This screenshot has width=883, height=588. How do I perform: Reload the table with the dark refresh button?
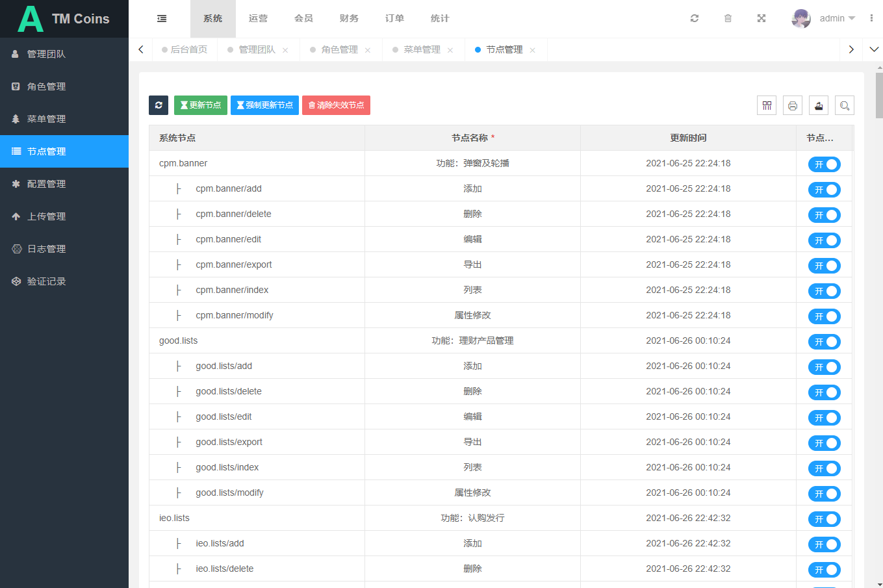click(x=159, y=105)
